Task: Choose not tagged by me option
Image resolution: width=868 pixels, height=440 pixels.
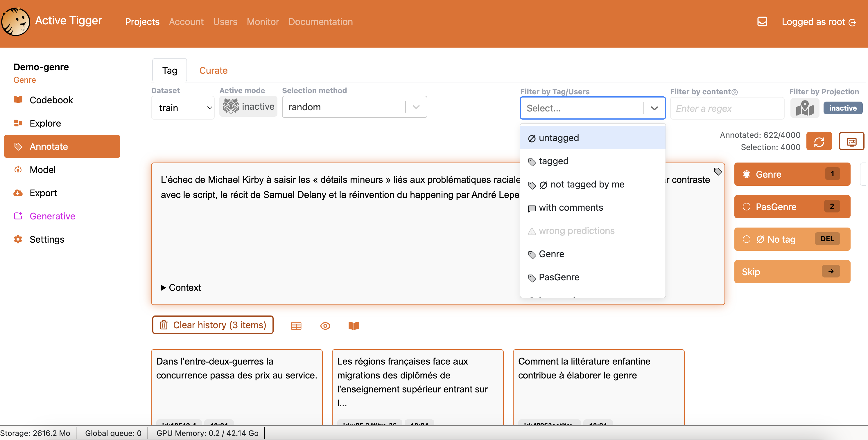Action: point(593,184)
